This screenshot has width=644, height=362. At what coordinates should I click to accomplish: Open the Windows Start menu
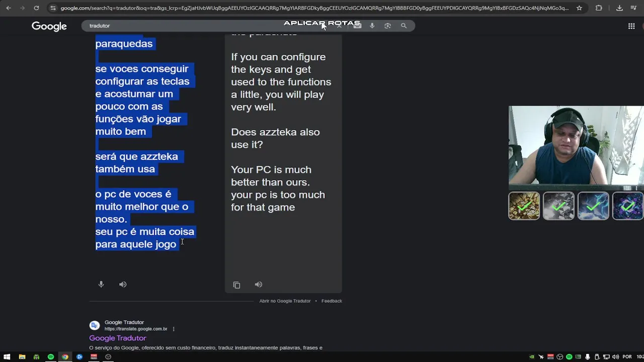[7, 357]
